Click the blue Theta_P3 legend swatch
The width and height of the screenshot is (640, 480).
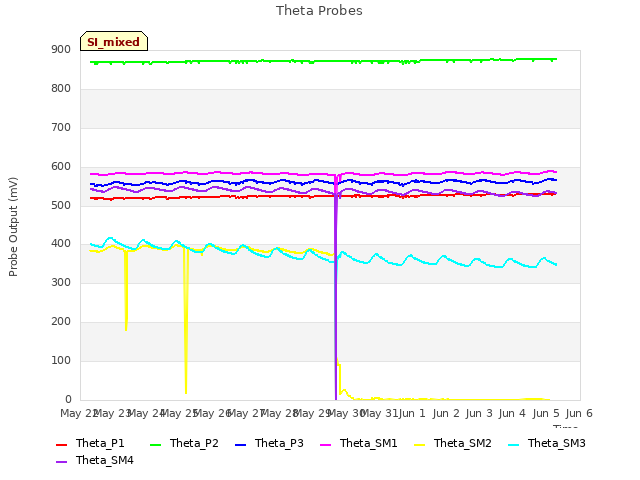[241, 444]
